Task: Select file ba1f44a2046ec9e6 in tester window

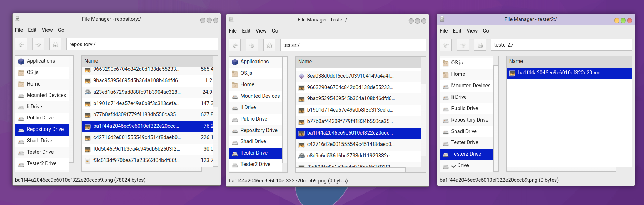Action: click(359, 133)
